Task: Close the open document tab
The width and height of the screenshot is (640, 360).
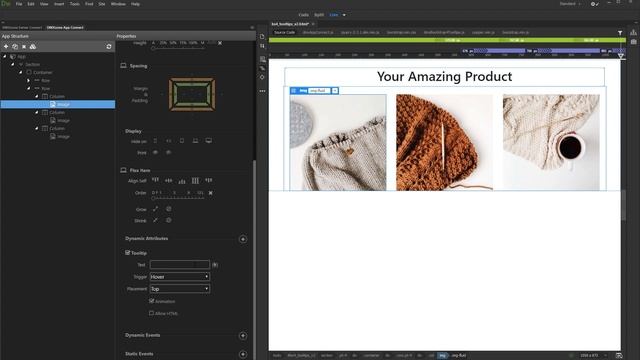Action: (313, 24)
